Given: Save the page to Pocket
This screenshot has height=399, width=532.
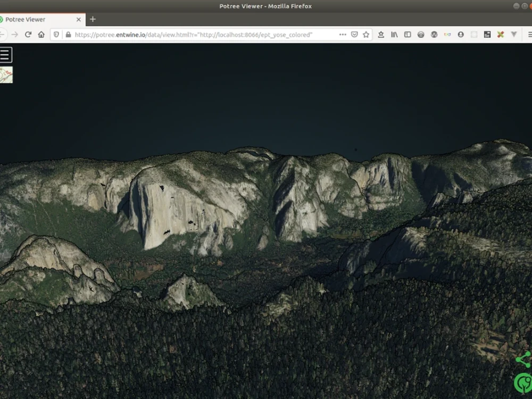Looking at the screenshot, I should pyautogui.click(x=355, y=34).
